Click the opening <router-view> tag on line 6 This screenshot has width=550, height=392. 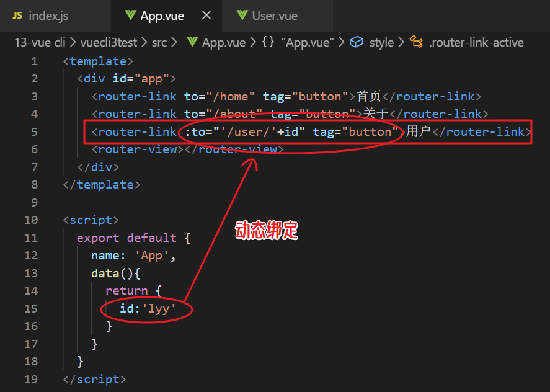click(x=137, y=149)
